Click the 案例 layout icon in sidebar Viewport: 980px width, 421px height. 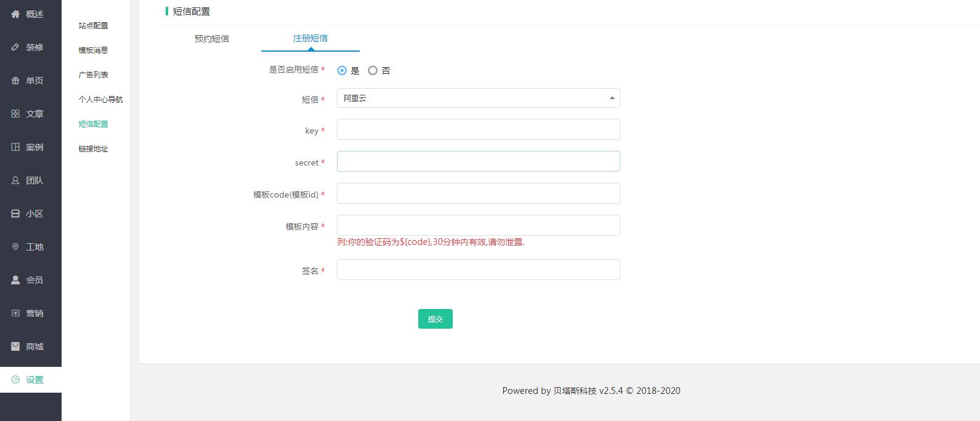pos(15,147)
